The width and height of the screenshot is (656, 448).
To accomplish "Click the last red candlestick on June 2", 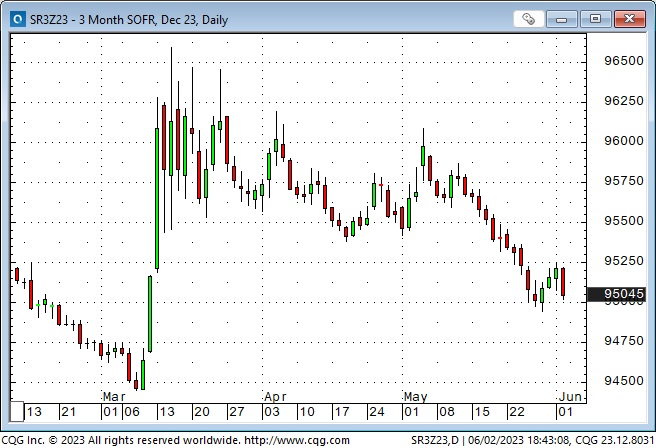I will pyautogui.click(x=563, y=282).
